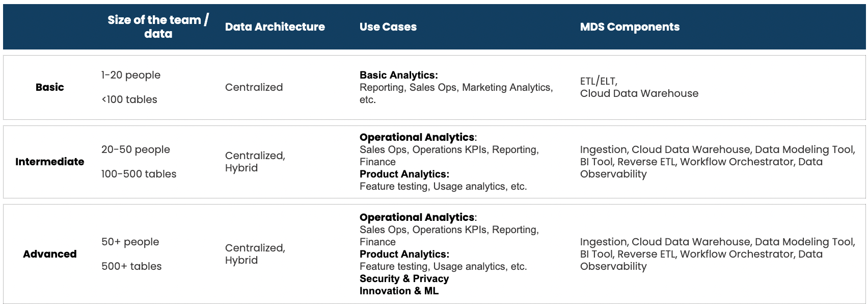
Task: Click the "1-20 people" team size text
Action: (x=131, y=75)
